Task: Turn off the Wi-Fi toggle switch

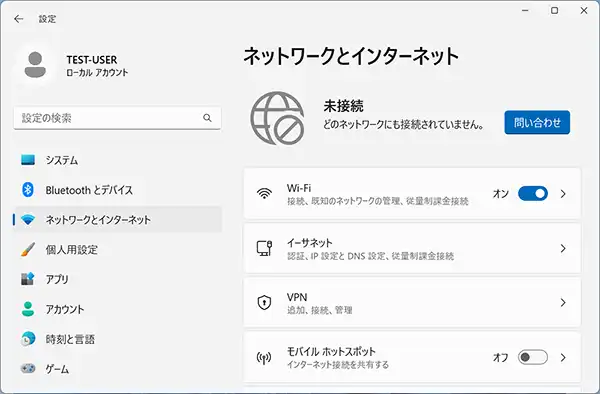Action: point(533,194)
